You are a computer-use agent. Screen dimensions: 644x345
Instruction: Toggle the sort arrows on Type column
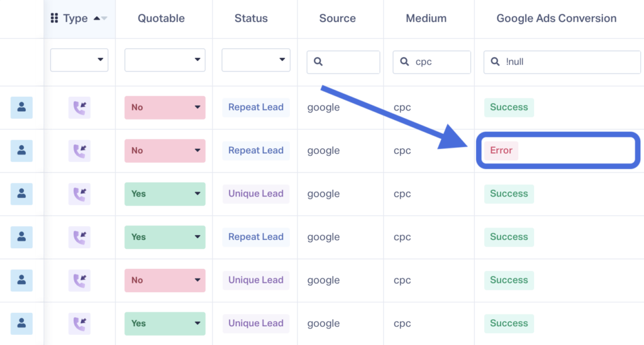point(100,18)
